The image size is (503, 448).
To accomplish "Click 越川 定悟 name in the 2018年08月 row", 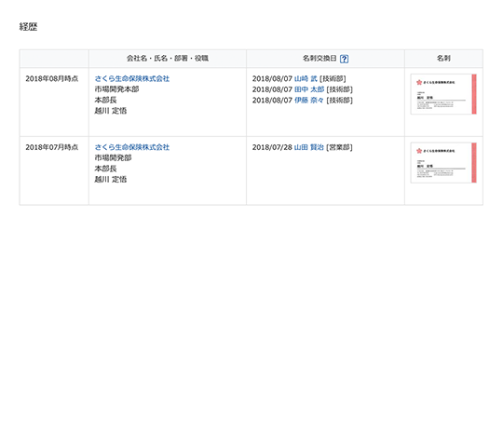I will (x=111, y=111).
